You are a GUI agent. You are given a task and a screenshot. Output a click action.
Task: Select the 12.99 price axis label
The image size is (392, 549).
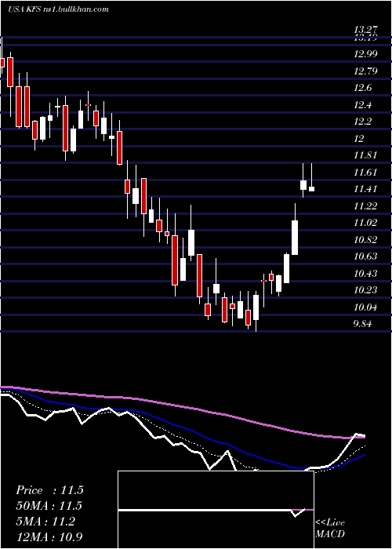coord(365,54)
